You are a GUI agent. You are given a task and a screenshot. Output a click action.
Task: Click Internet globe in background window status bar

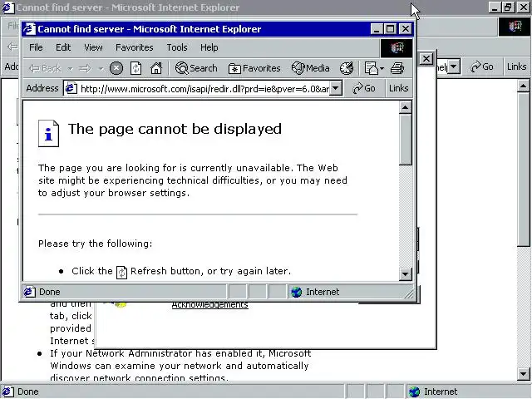click(x=414, y=392)
